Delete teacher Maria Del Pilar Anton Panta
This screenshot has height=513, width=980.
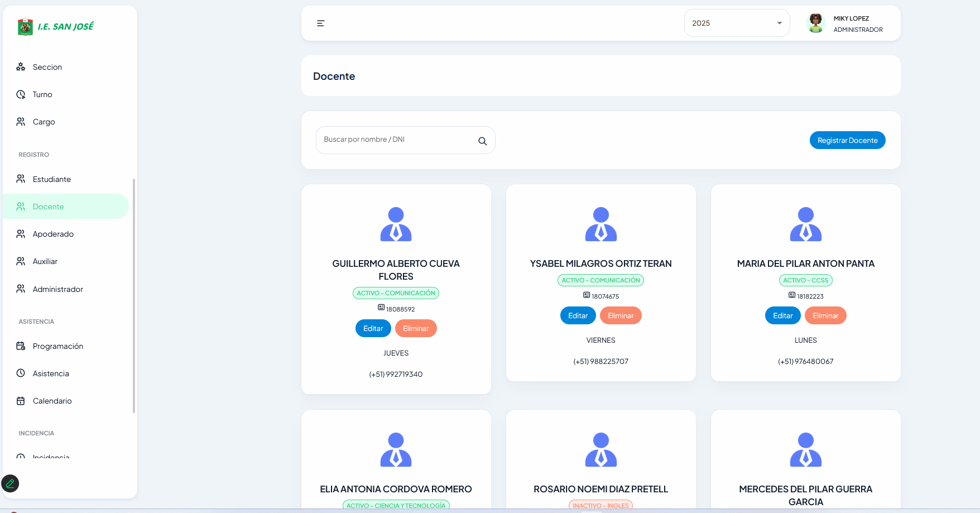pos(825,315)
